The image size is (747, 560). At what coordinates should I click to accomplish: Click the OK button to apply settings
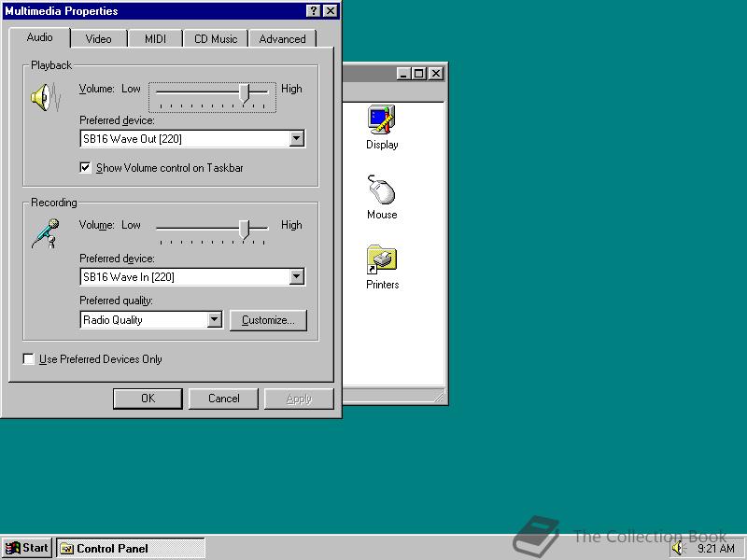point(147,398)
